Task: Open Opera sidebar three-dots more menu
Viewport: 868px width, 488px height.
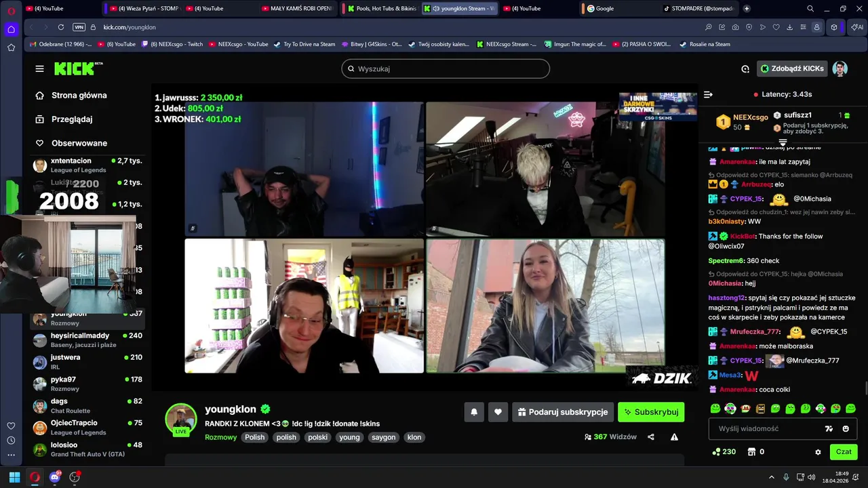Action: (11, 455)
